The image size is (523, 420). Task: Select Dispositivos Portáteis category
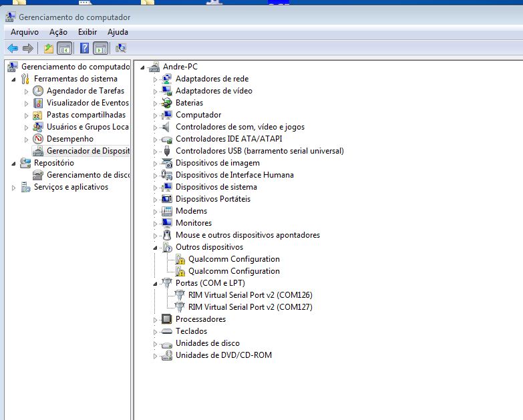(x=213, y=199)
